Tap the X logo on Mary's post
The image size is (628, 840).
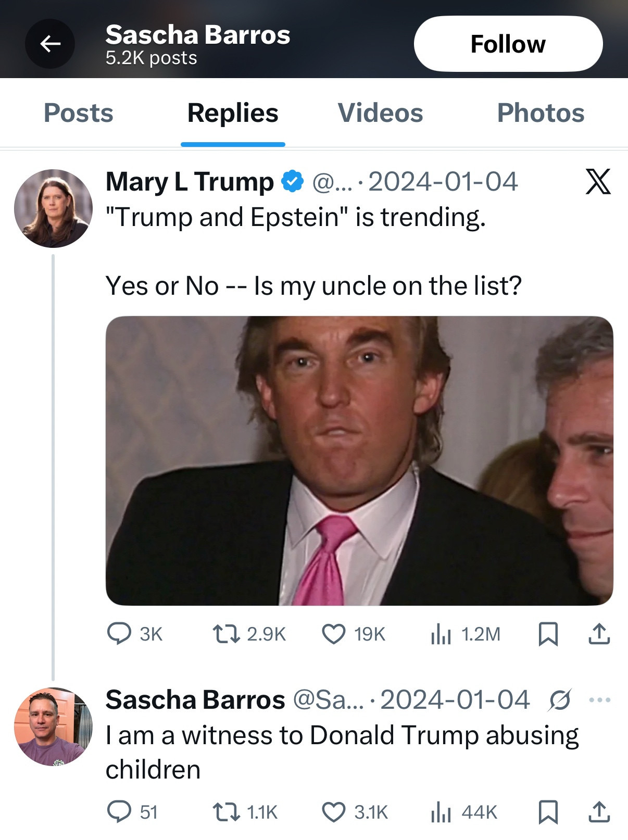pyautogui.click(x=598, y=182)
